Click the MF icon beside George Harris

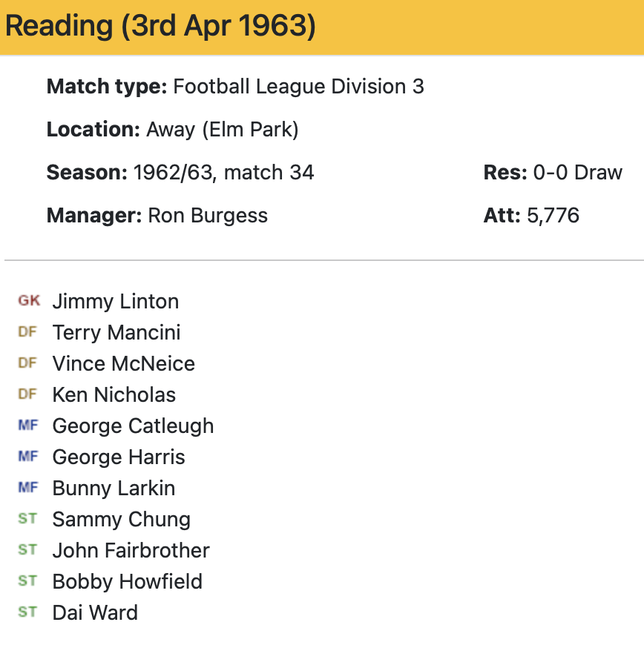click(27, 457)
